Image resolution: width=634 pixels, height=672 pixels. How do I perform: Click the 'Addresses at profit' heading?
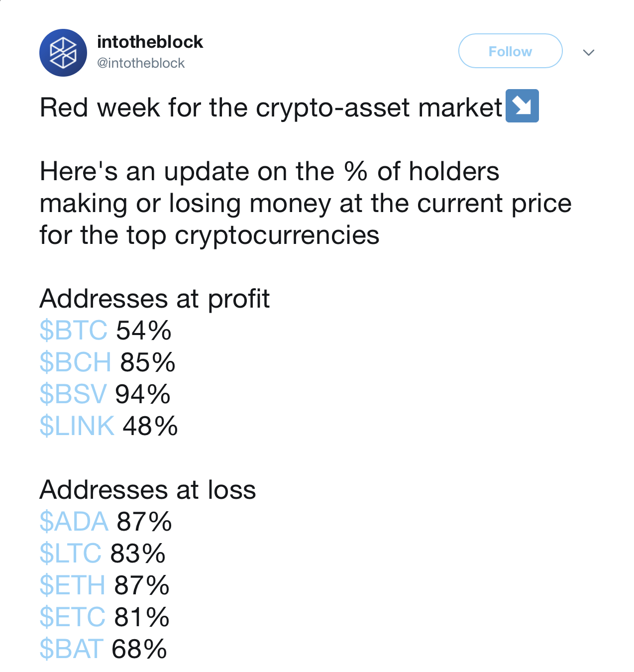(155, 299)
